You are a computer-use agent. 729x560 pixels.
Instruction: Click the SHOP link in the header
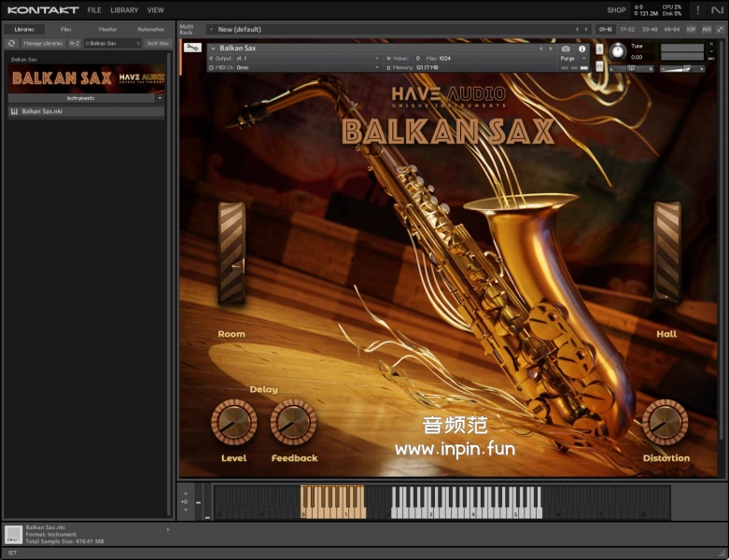[616, 10]
